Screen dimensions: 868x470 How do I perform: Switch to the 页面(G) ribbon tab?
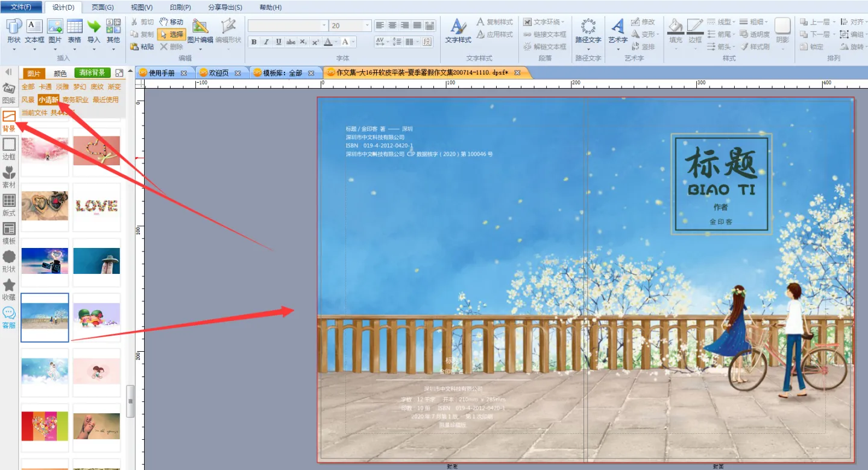[x=102, y=7]
